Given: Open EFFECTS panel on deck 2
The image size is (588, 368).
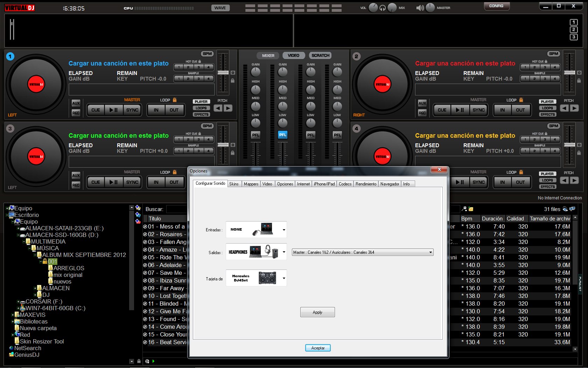Looking at the screenshot, I should (x=547, y=114).
